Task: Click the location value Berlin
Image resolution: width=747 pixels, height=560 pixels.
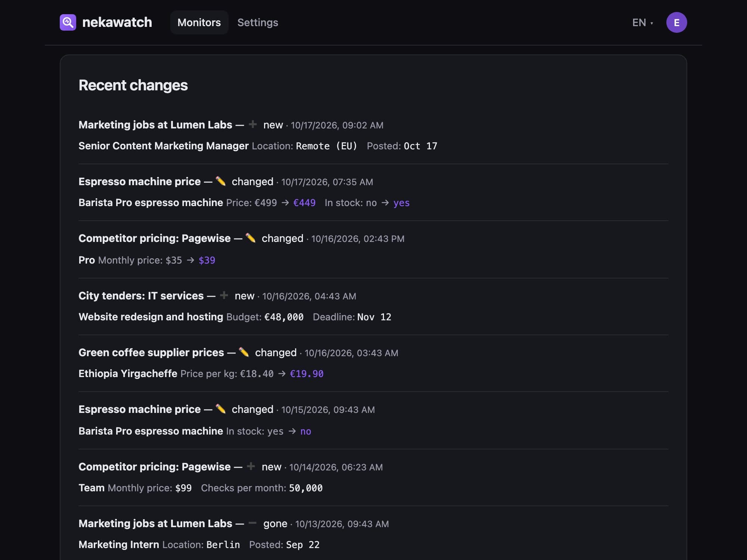Action: (x=223, y=545)
